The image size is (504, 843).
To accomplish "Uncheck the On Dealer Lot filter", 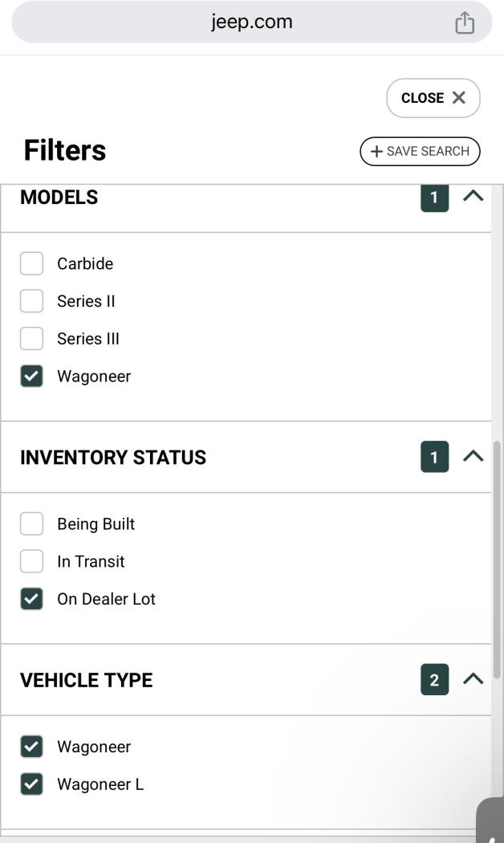I will pyautogui.click(x=31, y=599).
